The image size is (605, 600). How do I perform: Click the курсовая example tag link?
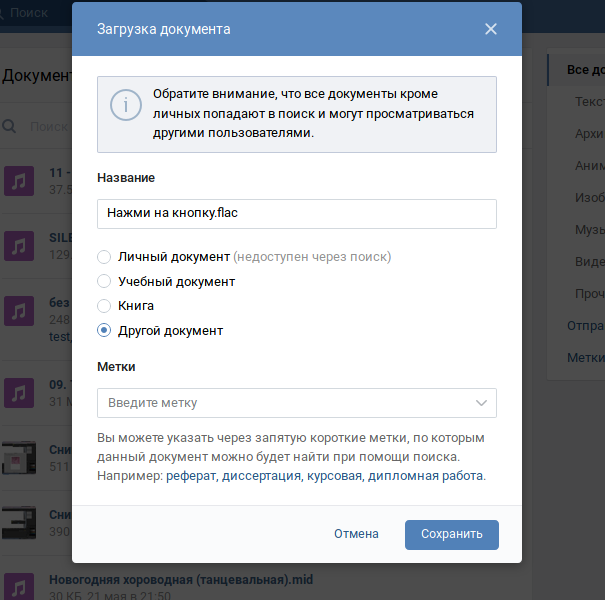pos(333,476)
